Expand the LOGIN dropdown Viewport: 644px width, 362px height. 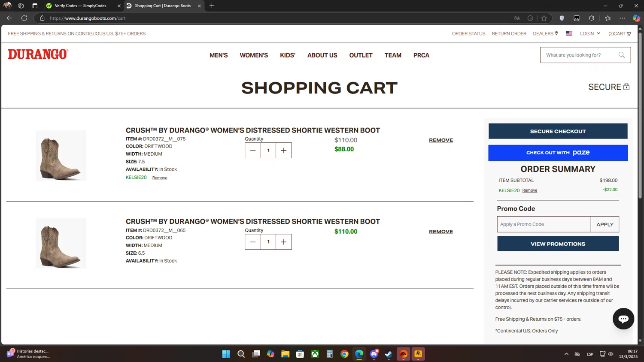590,33
